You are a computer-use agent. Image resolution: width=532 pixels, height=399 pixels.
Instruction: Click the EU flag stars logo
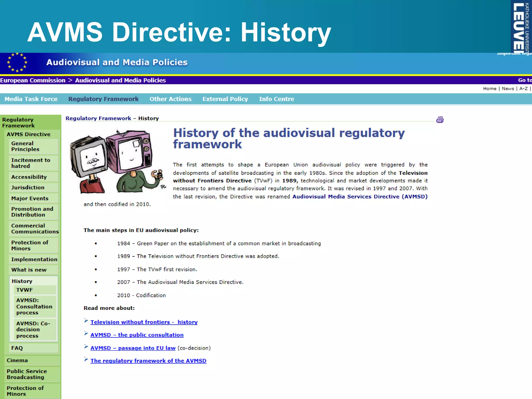pyautogui.click(x=17, y=63)
